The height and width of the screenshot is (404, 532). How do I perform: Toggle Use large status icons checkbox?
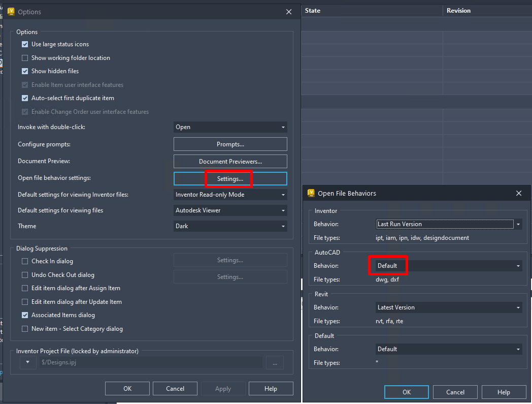point(25,44)
